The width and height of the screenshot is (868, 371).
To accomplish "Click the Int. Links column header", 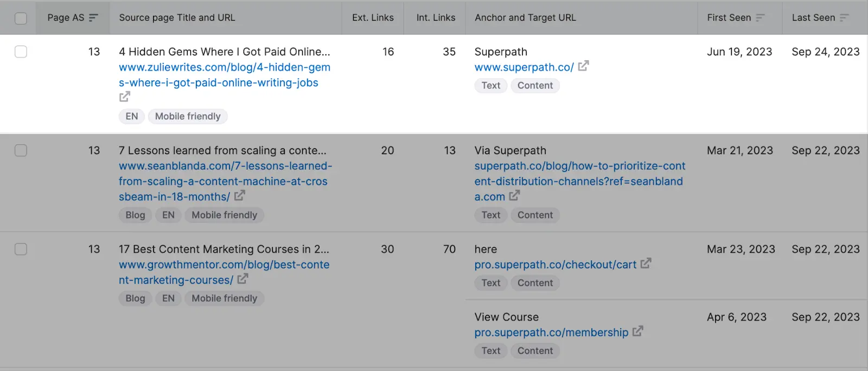I will (x=435, y=17).
